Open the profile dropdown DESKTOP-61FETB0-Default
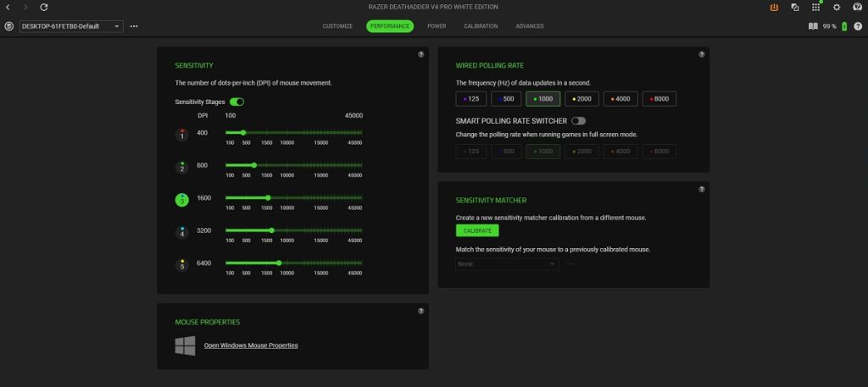868x387 pixels. pos(71,26)
